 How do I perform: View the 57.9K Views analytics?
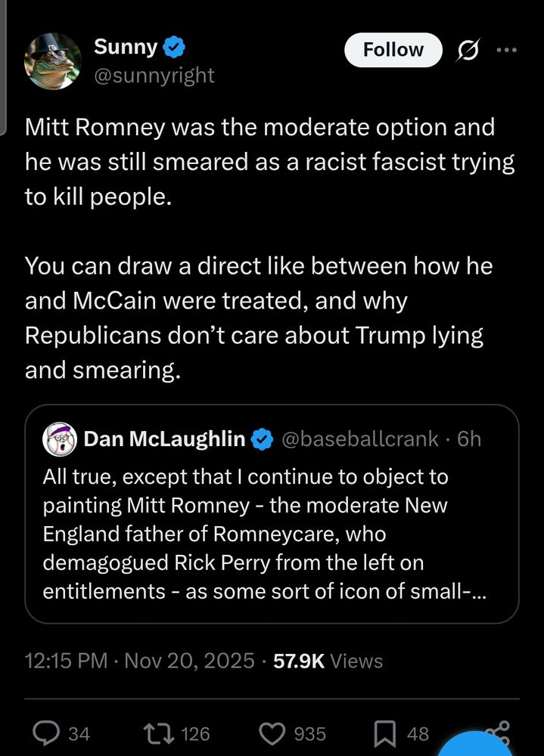click(328, 661)
